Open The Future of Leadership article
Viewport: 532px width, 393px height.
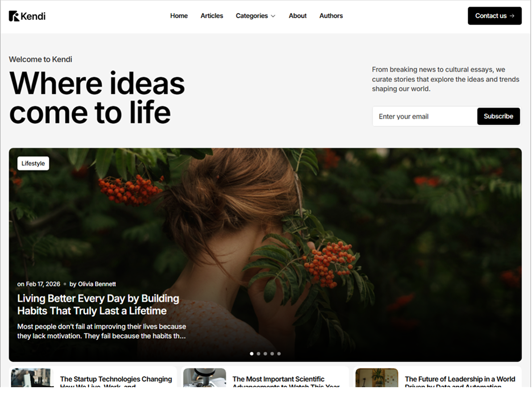460,381
